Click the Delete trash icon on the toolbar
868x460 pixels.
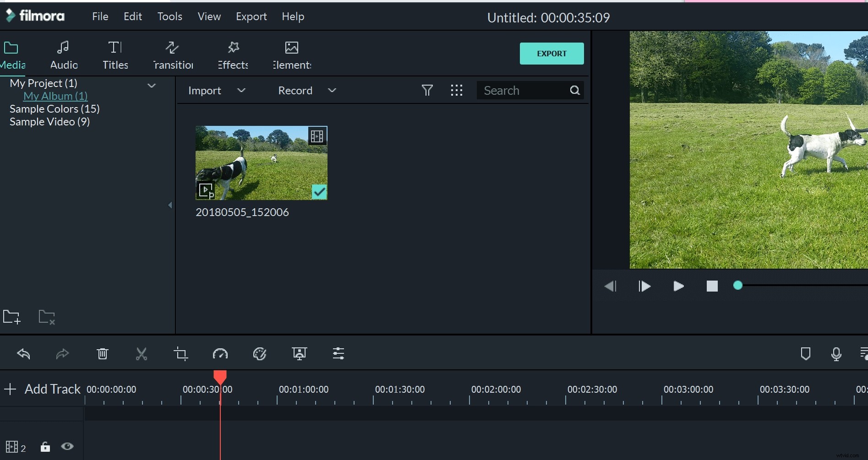pyautogui.click(x=103, y=353)
